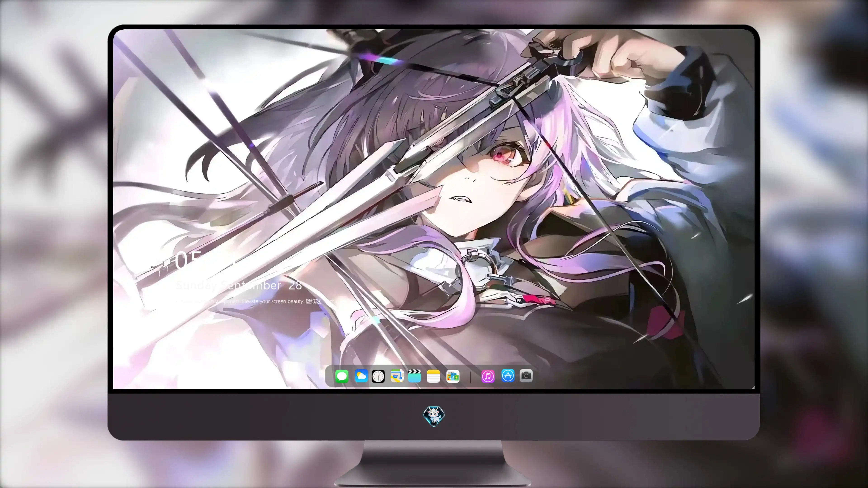
Task: Open the Maps app in the dock
Action: (x=397, y=376)
